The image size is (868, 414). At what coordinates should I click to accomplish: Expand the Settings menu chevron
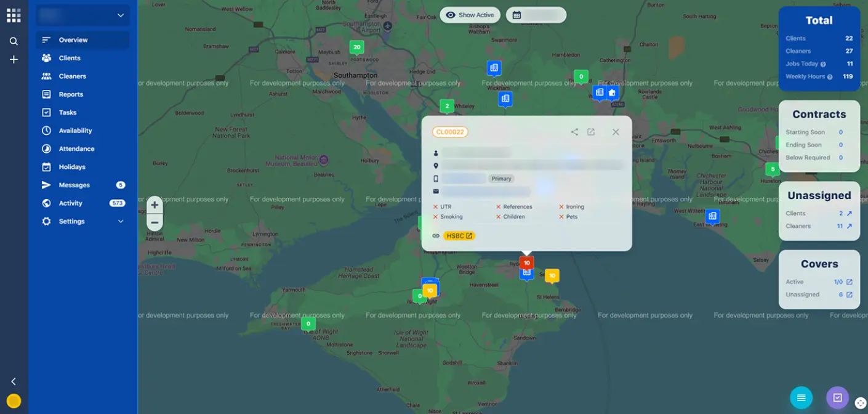coord(121,221)
